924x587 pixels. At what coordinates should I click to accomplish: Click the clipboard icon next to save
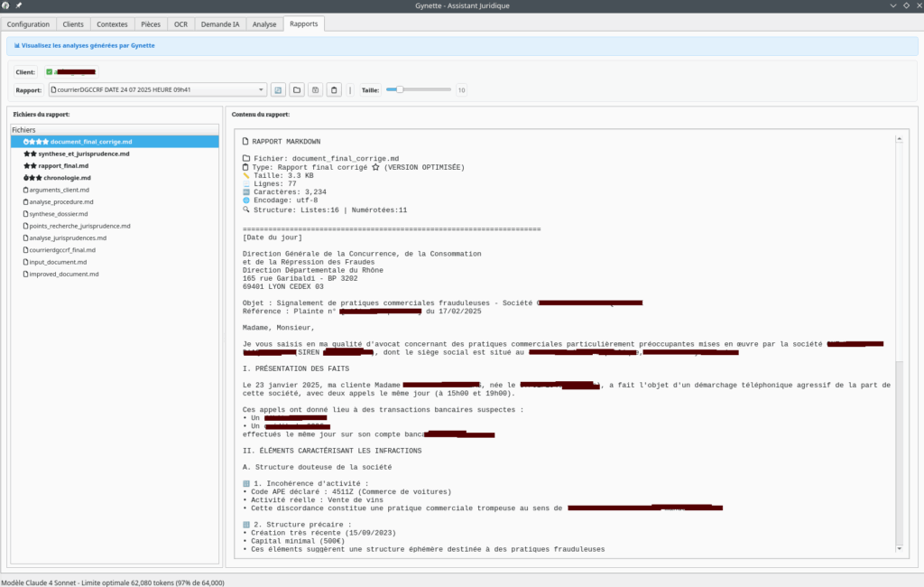coord(334,90)
